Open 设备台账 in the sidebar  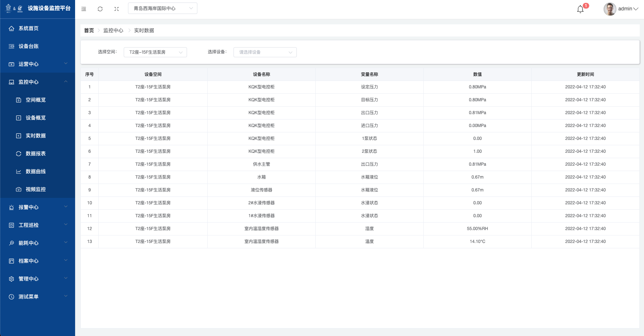(29, 46)
